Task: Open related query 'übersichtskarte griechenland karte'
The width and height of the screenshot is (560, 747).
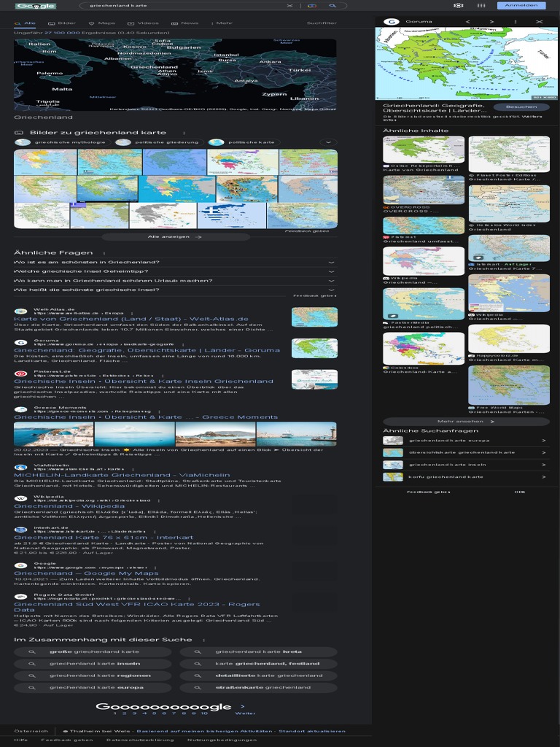Action: [x=466, y=452]
